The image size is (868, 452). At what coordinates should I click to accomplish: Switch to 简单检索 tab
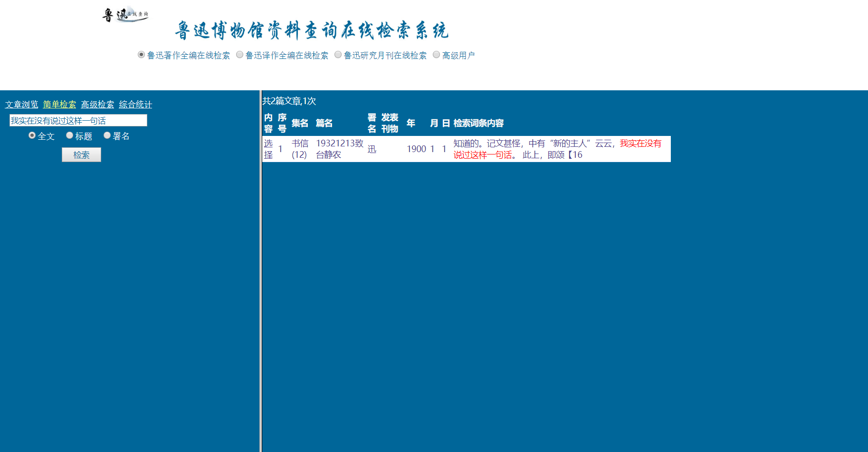[59, 105]
